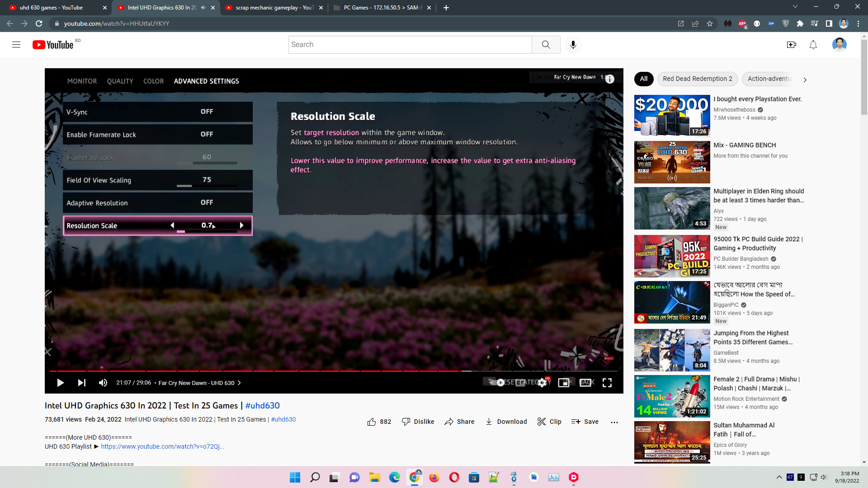868x488 pixels.
Task: Open video player settings gear
Action: coord(542,383)
